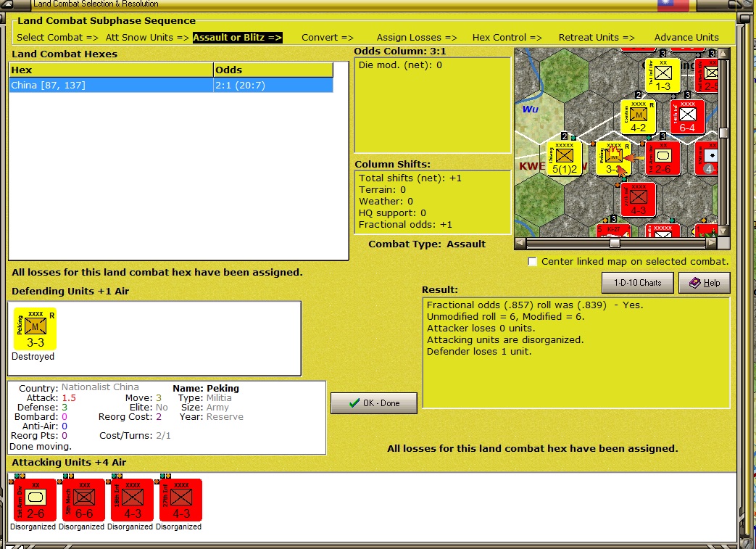Image resolution: width=756 pixels, height=549 pixels.
Task: Click 'Attacking units are disorganized.' result line
Action: [505, 339]
